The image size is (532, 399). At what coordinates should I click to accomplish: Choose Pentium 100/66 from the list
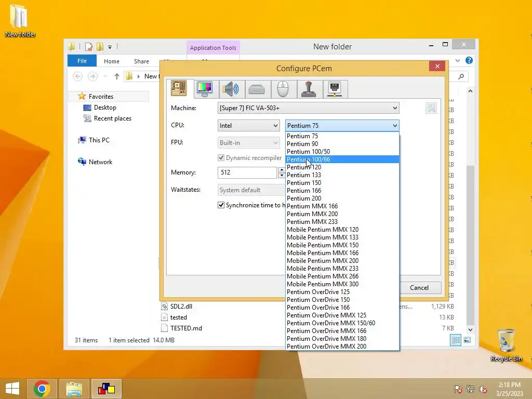(x=342, y=159)
